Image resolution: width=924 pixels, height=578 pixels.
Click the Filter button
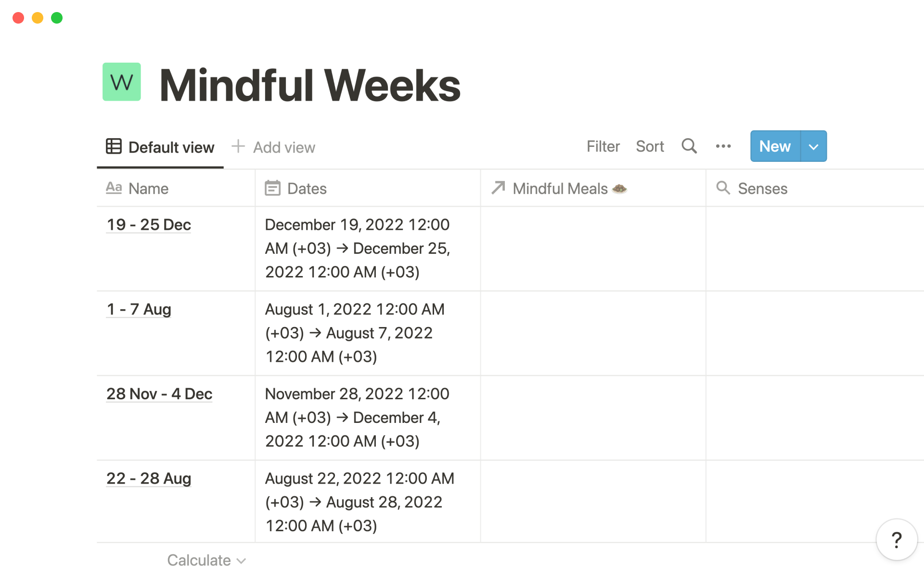603,146
